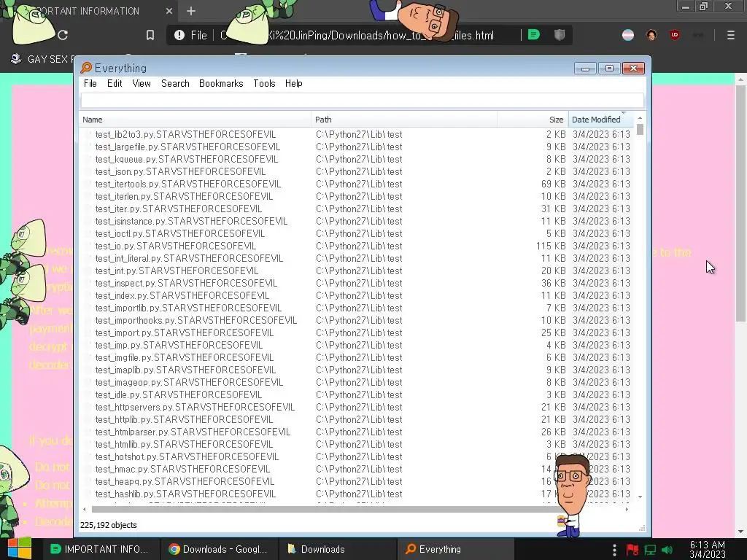Image resolution: width=747 pixels, height=560 pixels.
Task: Select file test_idle.py.STARVSTHEFORCESOFEVIL
Action: (x=179, y=394)
